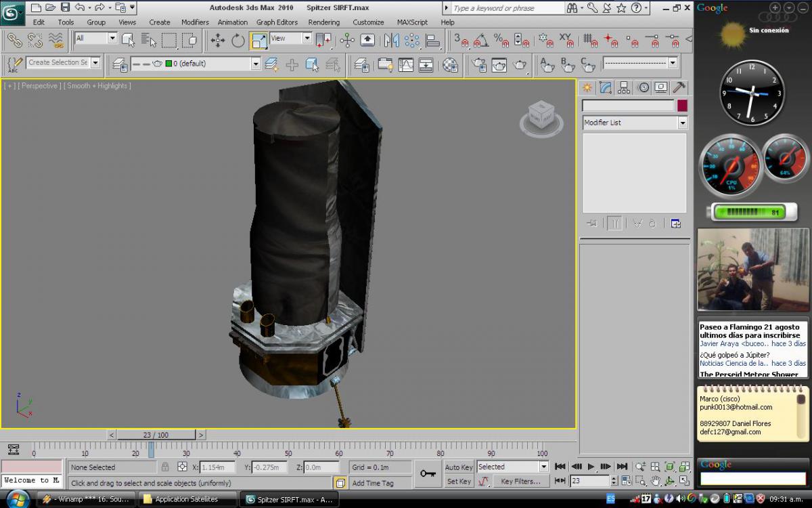Jump to end of animation
812x508 pixels.
(x=622, y=466)
